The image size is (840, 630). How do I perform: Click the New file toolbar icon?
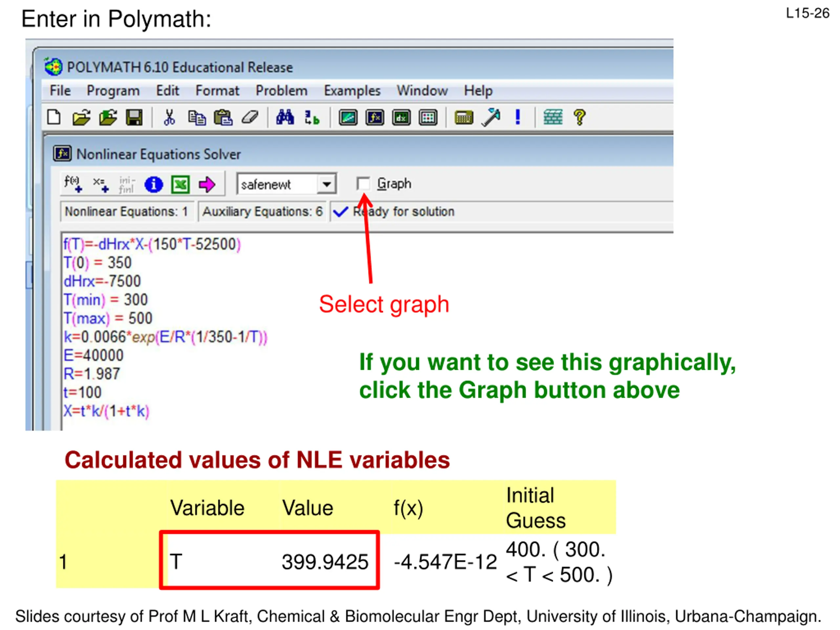click(53, 117)
